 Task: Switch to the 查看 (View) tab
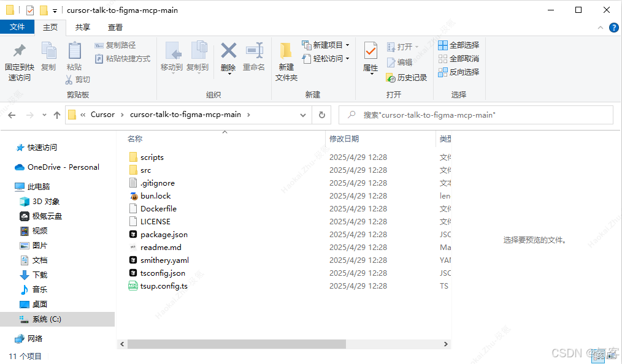coord(115,28)
